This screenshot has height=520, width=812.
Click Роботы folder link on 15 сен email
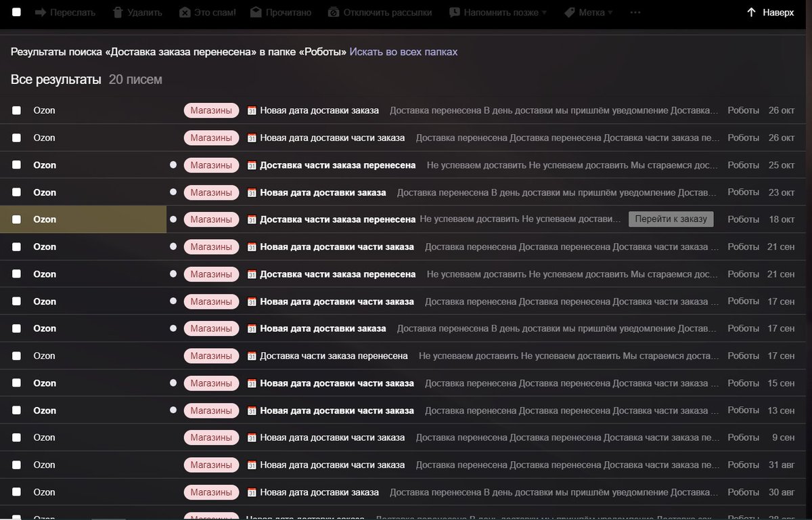click(743, 383)
